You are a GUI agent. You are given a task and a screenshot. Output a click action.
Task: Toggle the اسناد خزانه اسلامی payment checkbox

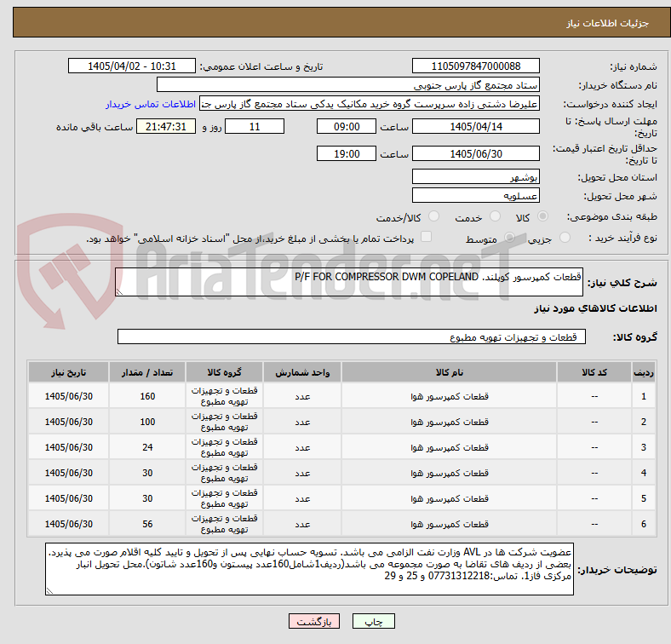pos(427,237)
